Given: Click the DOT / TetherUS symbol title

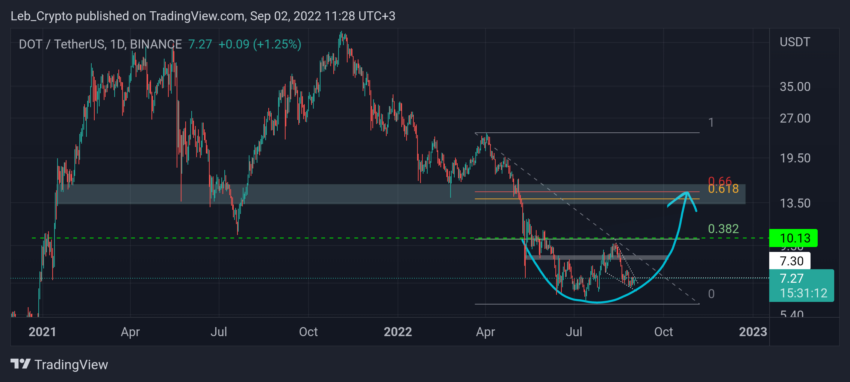Looking at the screenshot, I should point(62,44).
